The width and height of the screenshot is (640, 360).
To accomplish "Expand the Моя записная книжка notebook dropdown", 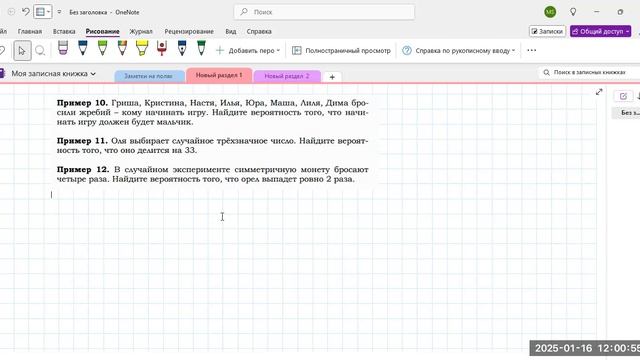I will tap(53, 73).
